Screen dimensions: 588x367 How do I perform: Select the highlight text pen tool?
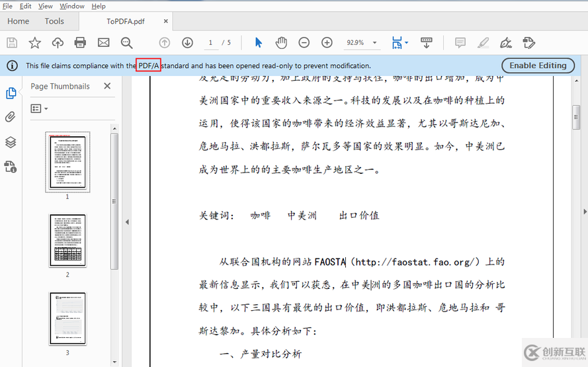[483, 43]
